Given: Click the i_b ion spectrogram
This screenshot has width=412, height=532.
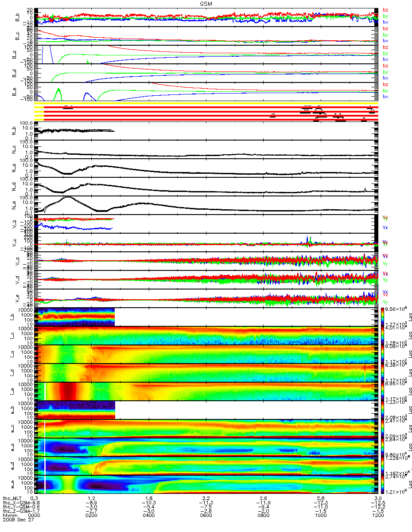Looking at the screenshot, I should pos(75,317).
